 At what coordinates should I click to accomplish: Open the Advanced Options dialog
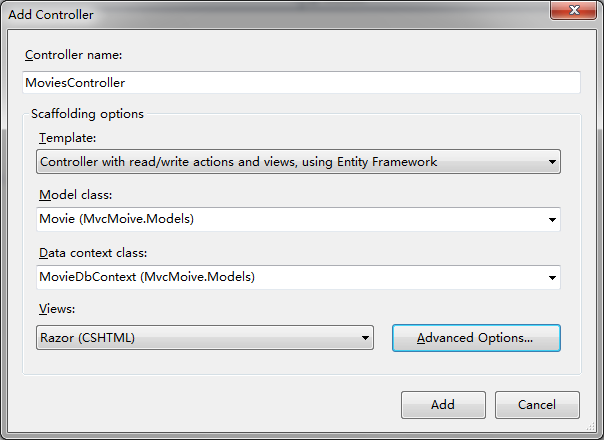pyautogui.click(x=476, y=338)
